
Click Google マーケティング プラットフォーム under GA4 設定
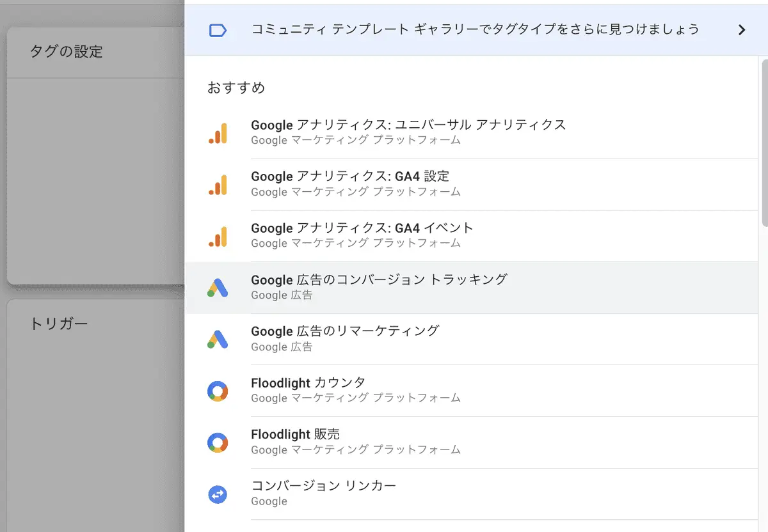(x=356, y=192)
